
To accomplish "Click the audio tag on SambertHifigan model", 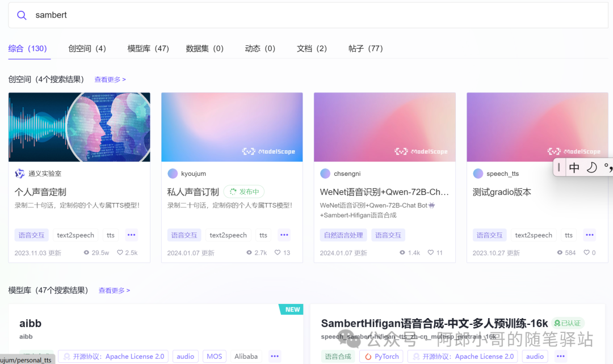I will (535, 356).
